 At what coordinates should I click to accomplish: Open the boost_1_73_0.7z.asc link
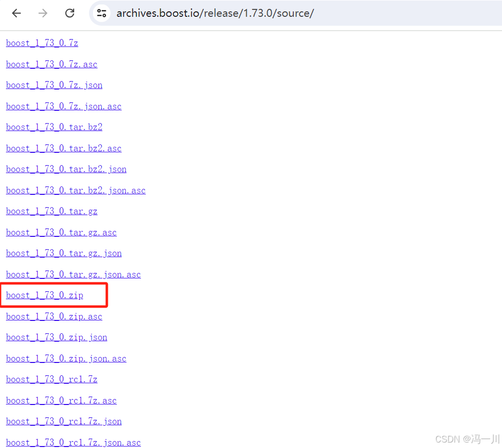(x=51, y=64)
